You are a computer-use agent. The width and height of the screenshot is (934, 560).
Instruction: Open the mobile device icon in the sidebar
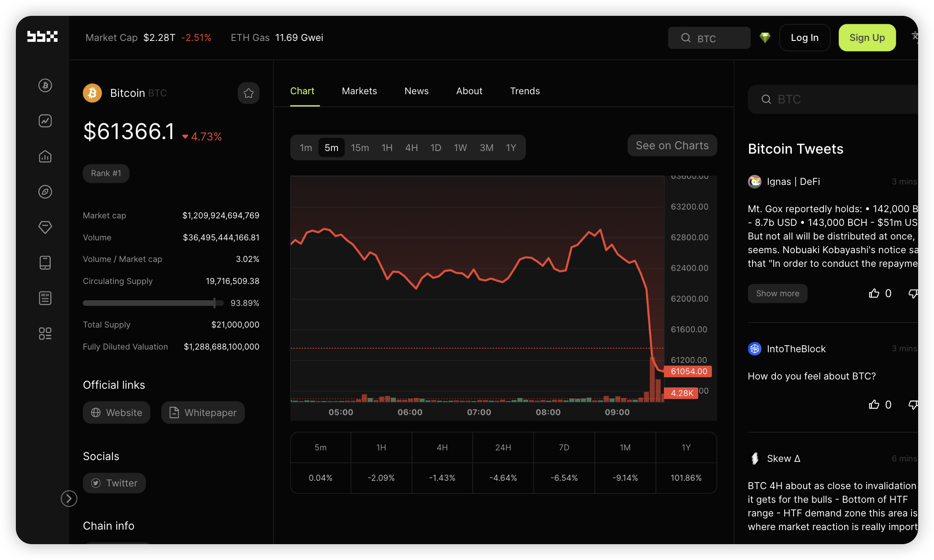pyautogui.click(x=45, y=263)
